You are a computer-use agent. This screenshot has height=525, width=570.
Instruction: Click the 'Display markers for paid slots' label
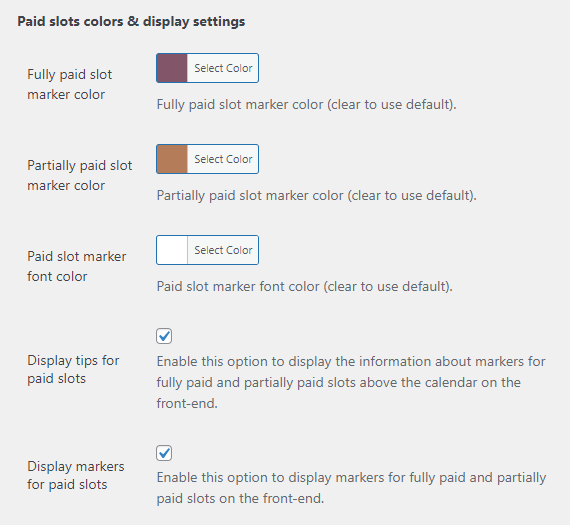point(76,475)
